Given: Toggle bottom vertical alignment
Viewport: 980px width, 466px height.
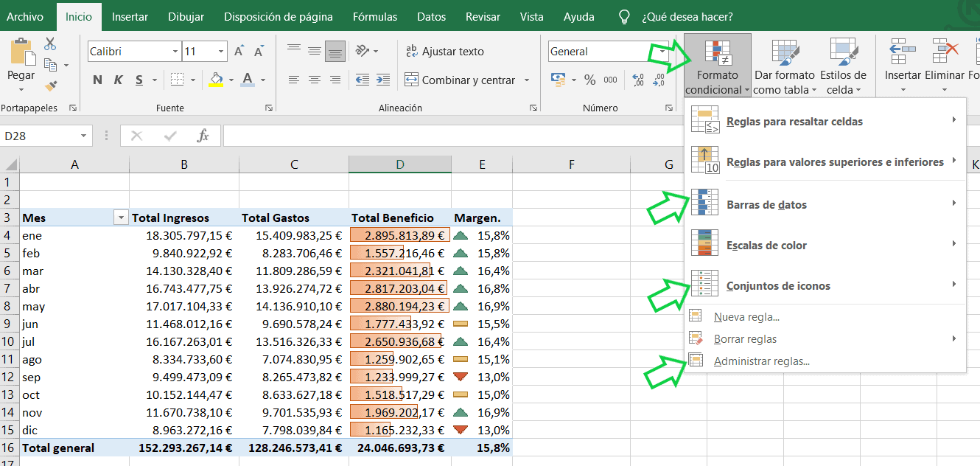Looking at the screenshot, I should click(x=335, y=51).
